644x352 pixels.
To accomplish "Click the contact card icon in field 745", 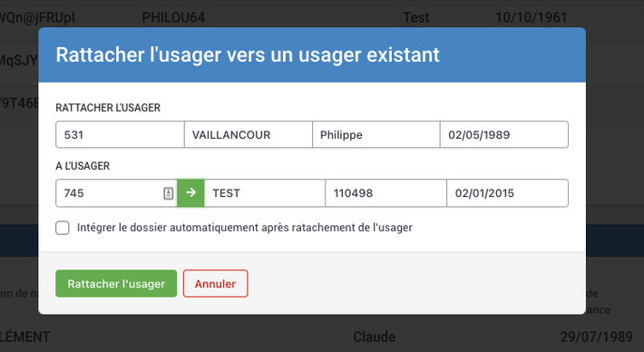I will [169, 193].
